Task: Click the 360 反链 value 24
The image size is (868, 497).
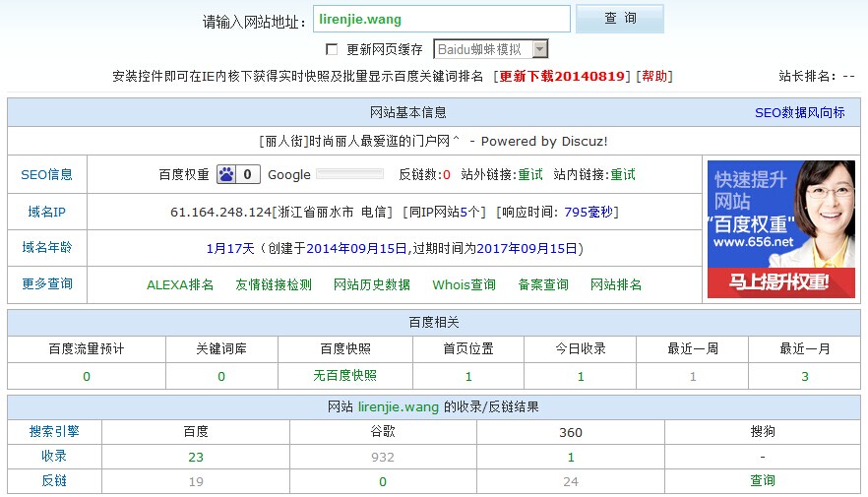Action: pos(571,481)
